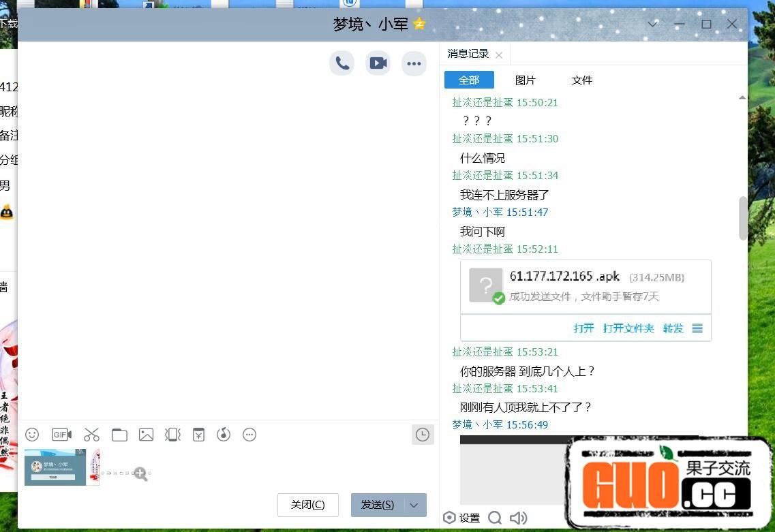Switch to the 文件 tab

(581, 80)
